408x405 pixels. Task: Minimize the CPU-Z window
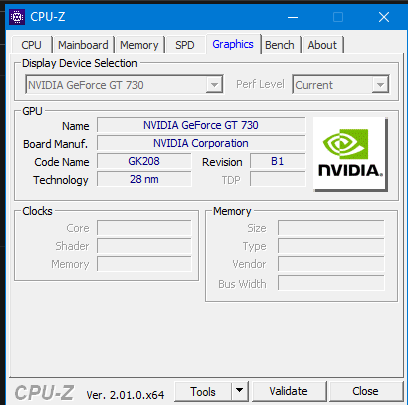pos(293,17)
